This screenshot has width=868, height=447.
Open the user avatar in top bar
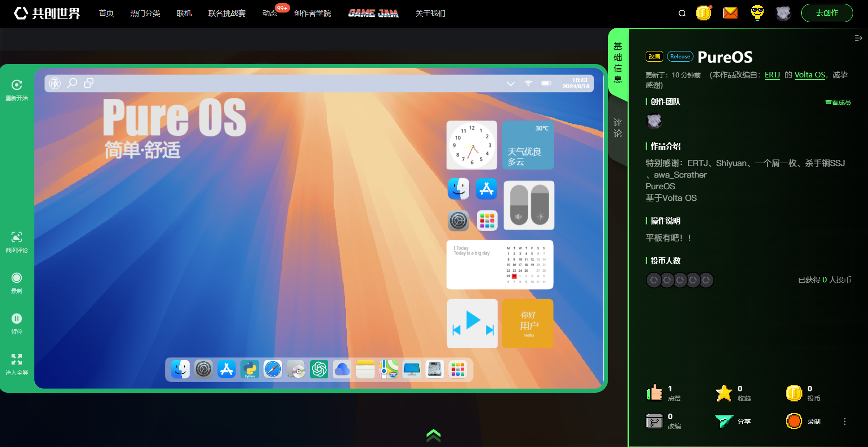click(784, 13)
